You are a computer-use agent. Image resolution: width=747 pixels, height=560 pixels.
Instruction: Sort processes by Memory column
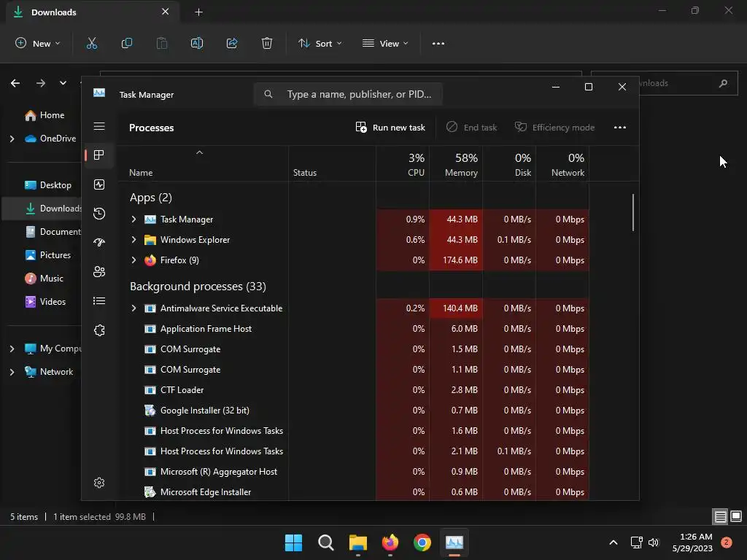point(456,164)
